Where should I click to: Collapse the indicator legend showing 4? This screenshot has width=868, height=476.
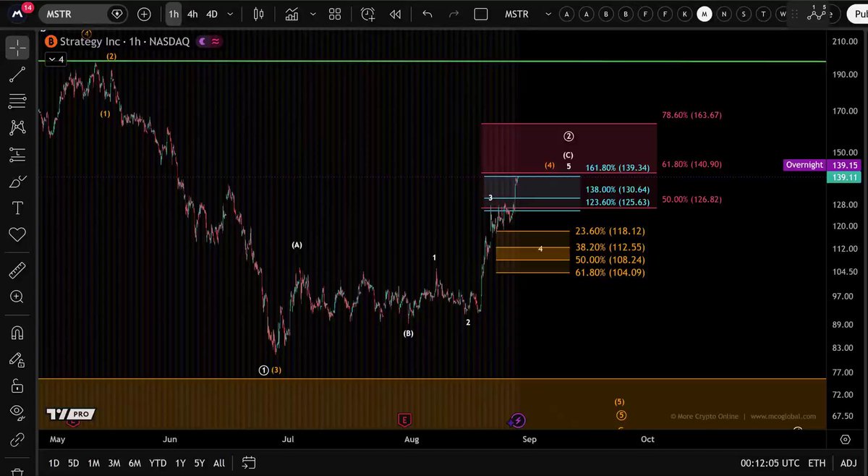56,59
